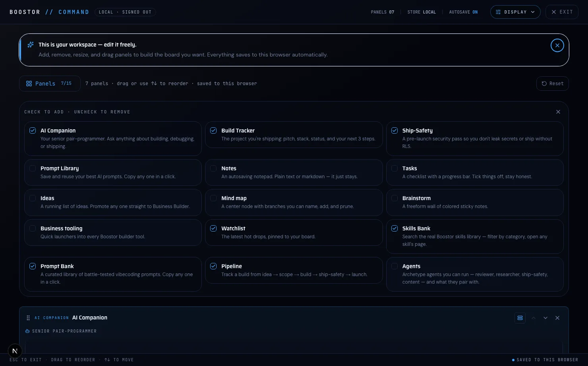Click the Boostor Command logo text
Viewport: 588px width, 366px height.
pyautogui.click(x=49, y=12)
